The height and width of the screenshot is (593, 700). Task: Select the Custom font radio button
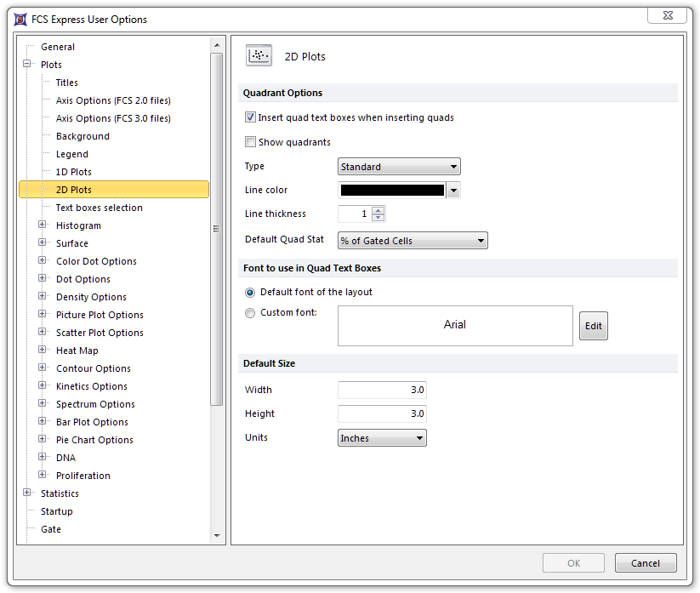pyautogui.click(x=250, y=313)
